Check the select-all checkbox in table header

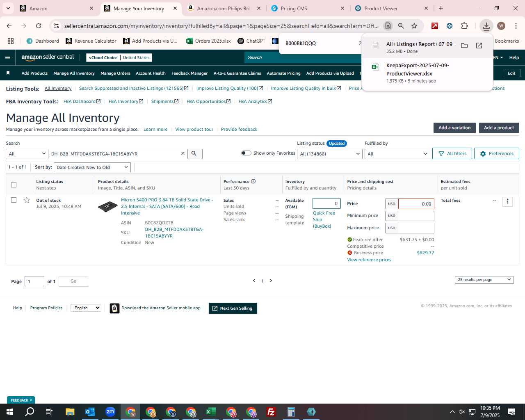[x=14, y=185]
